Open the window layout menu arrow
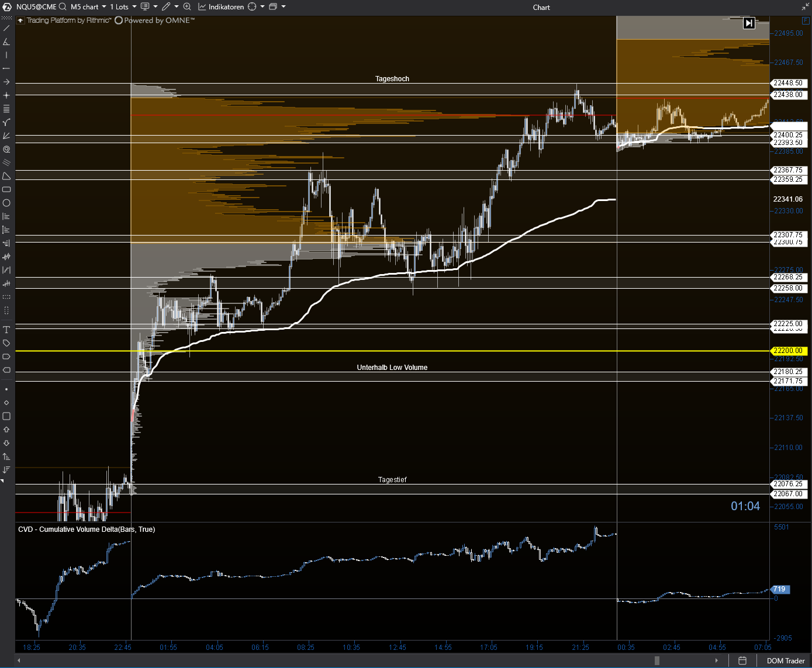Screen dimensions: 812x668 tap(284, 7)
